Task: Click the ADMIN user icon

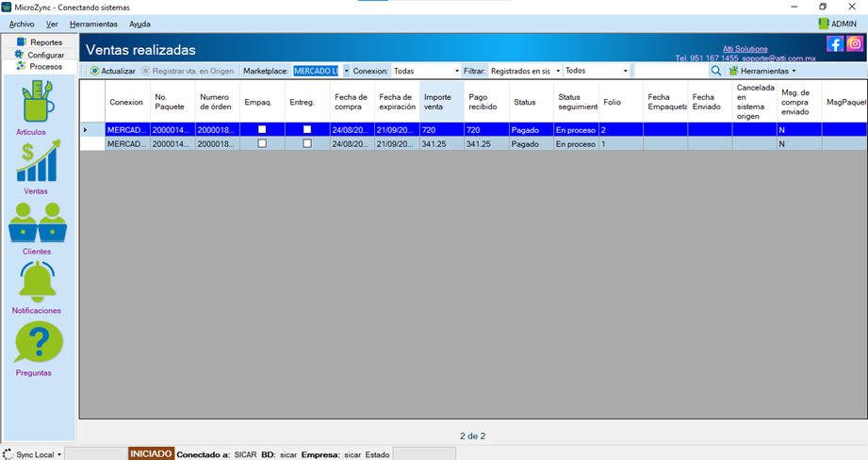Action: tap(824, 24)
